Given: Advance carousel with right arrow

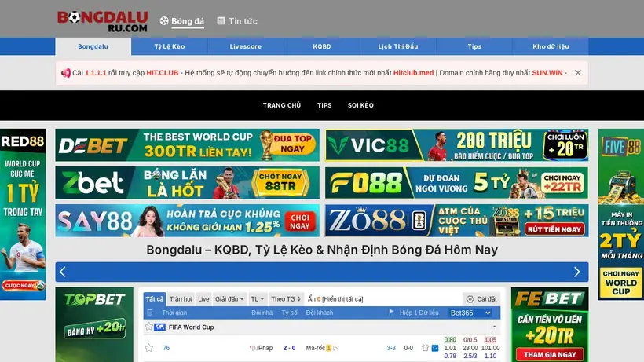Looking at the screenshot, I should tap(577, 272).
